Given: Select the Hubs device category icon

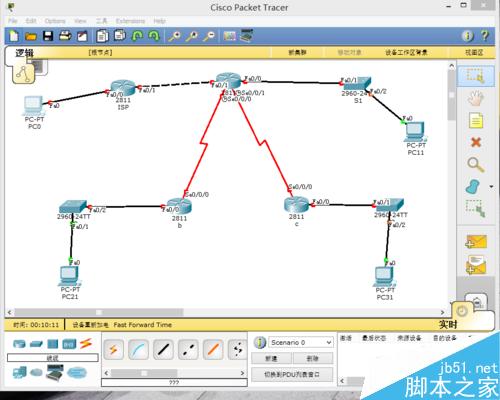Looking at the screenshot, I should coord(53,344).
